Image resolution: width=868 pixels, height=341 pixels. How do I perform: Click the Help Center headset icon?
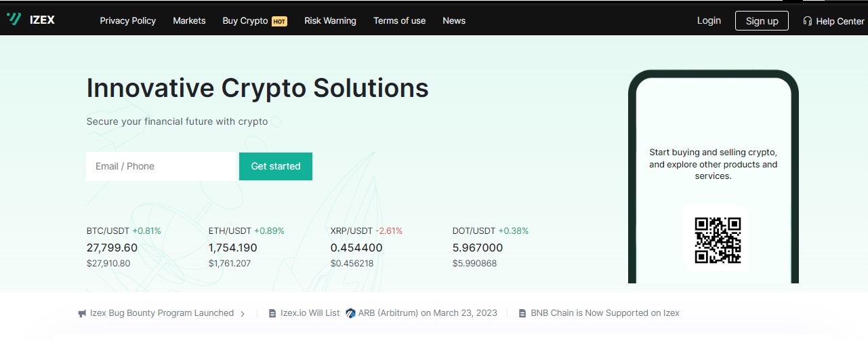pos(807,21)
